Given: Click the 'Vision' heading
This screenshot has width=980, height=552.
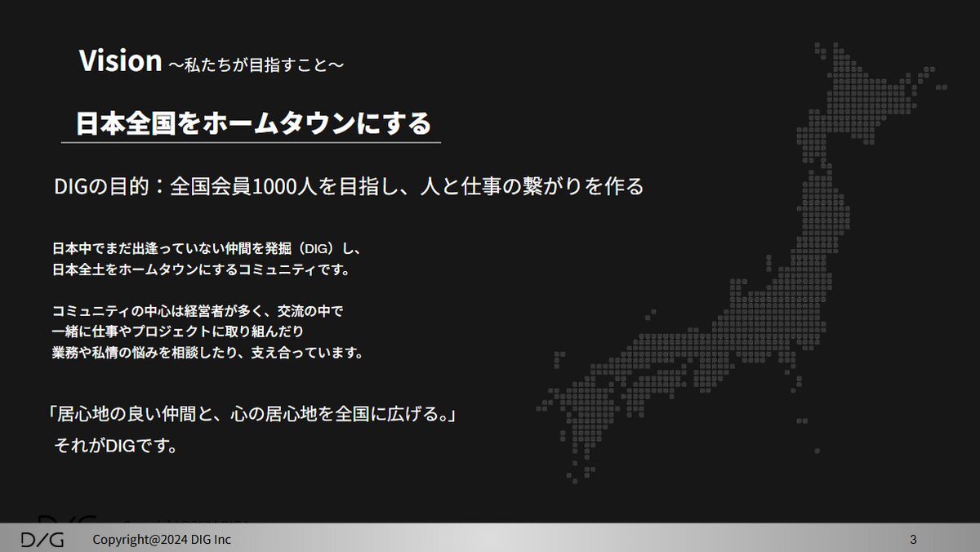Looking at the screenshot, I should point(121,60).
